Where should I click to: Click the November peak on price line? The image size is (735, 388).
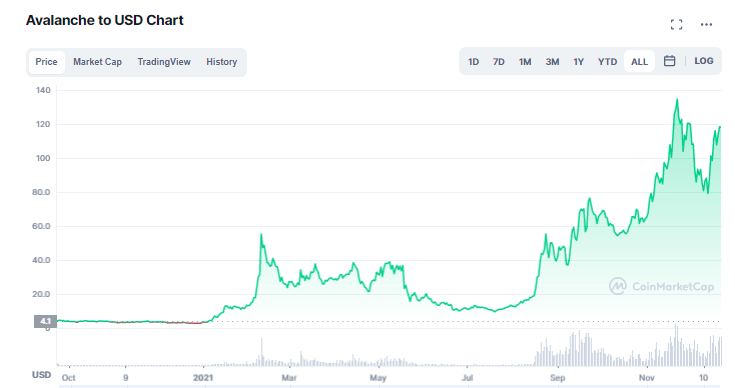click(677, 100)
